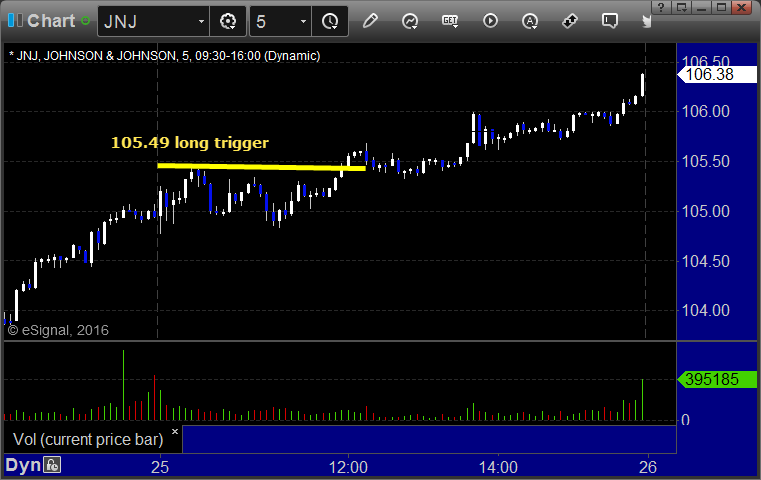This screenshot has height=480, width=761.
Task: Click the Chart window link bars icon
Action: (15, 21)
